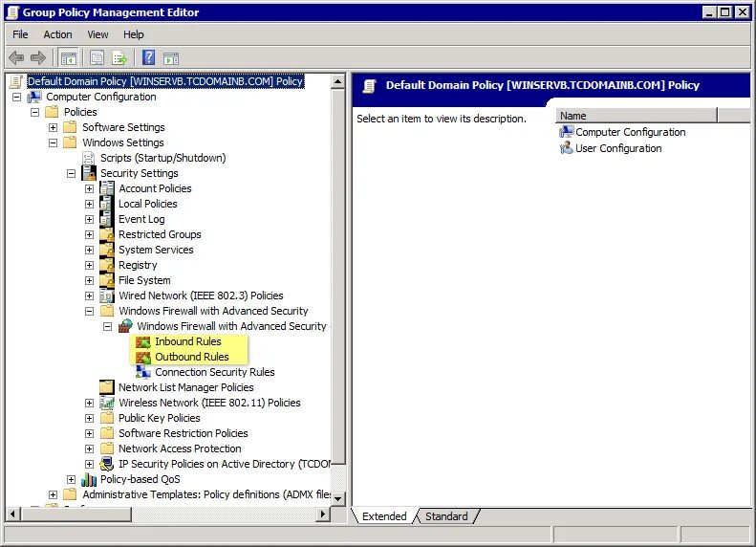The height and width of the screenshot is (547, 756).
Task: Click the nested Windows Firewall globe icon
Action: [x=125, y=326]
